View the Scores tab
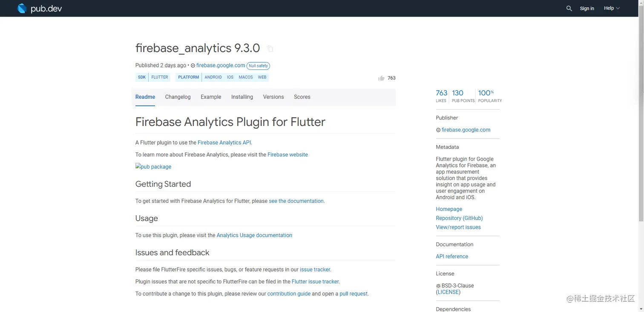 pyautogui.click(x=302, y=97)
